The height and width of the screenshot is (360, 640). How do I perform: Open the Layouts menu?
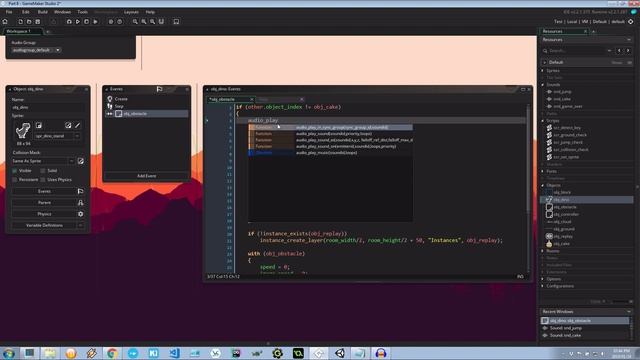click(131, 12)
